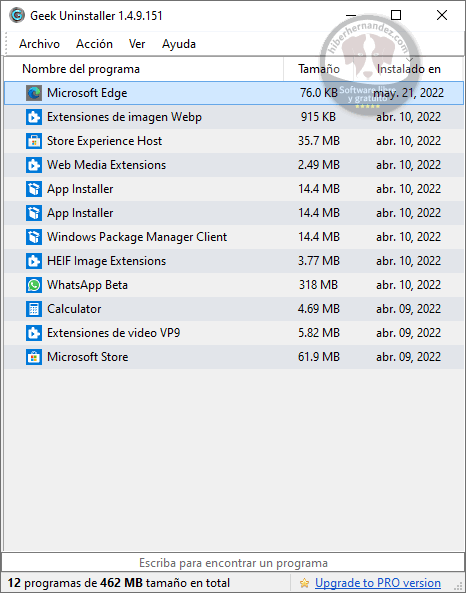The height and width of the screenshot is (593, 466).
Task: Click the Calculator app icon
Action: [34, 309]
